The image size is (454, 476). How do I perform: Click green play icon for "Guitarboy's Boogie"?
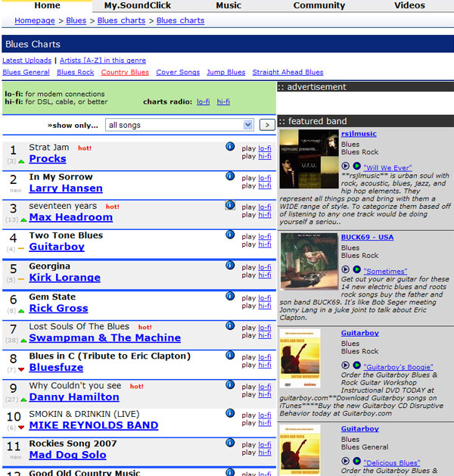pyautogui.click(x=357, y=366)
